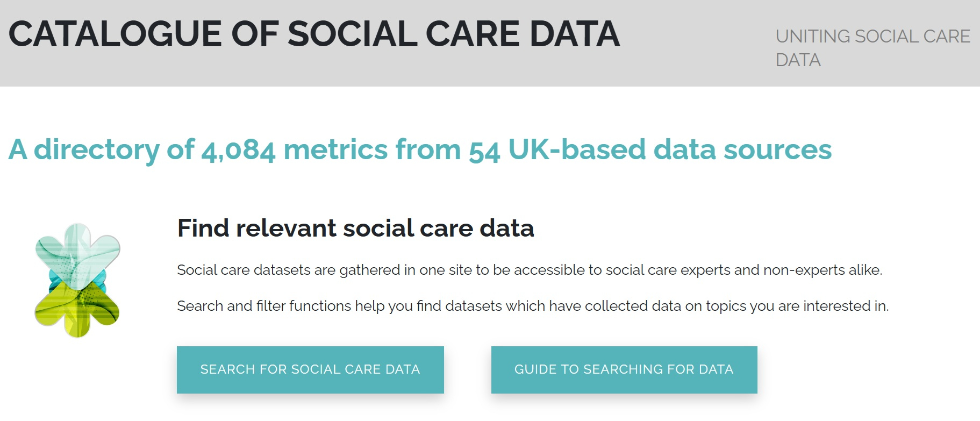Click the 4,084 metrics figure in headline
The width and height of the screenshot is (980, 421).
click(238, 151)
